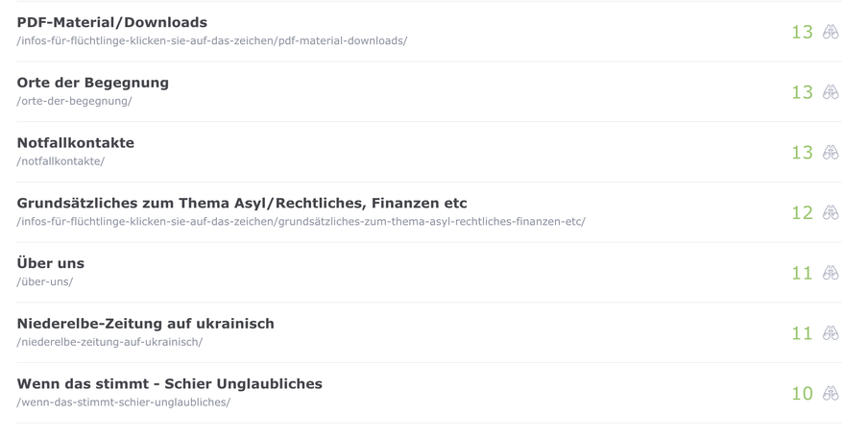Open Grundsätzliches zum Thema Asyl/Rechtliches title
The width and height of the screenshot is (868, 439).
[241, 203]
